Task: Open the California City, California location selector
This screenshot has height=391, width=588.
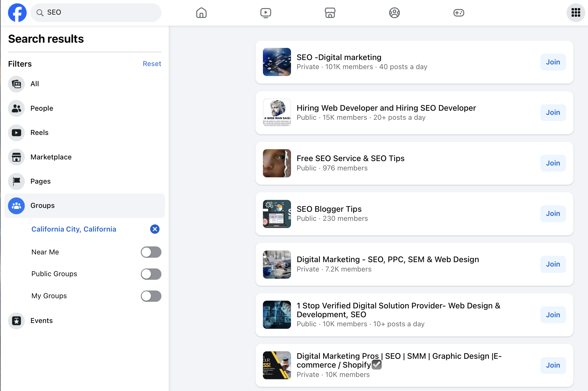Action: (x=74, y=229)
